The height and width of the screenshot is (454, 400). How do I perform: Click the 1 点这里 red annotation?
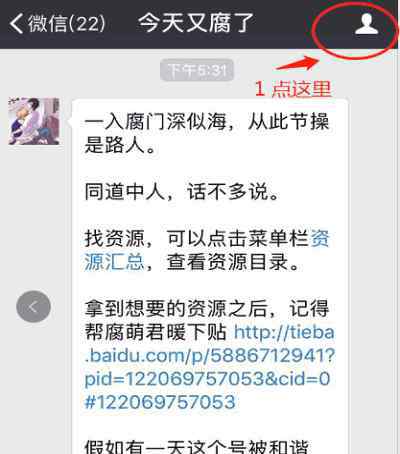click(x=293, y=89)
